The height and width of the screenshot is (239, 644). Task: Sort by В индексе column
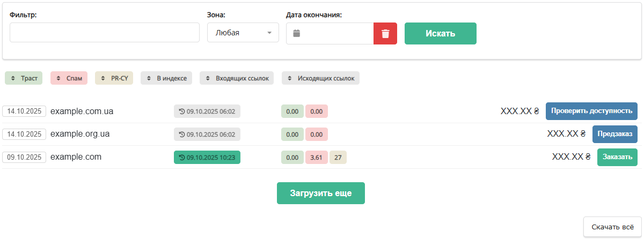(x=166, y=78)
